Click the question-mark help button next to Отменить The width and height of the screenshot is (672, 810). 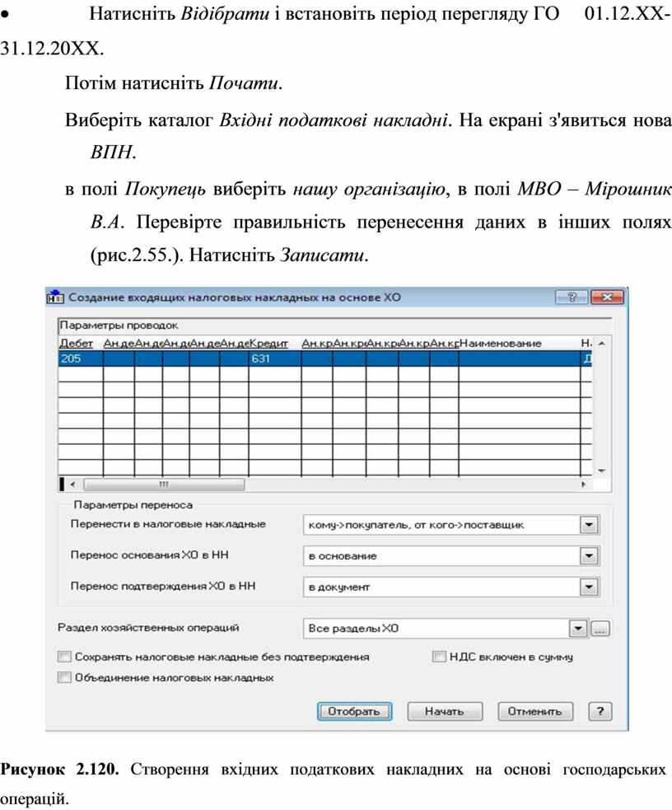point(600,711)
